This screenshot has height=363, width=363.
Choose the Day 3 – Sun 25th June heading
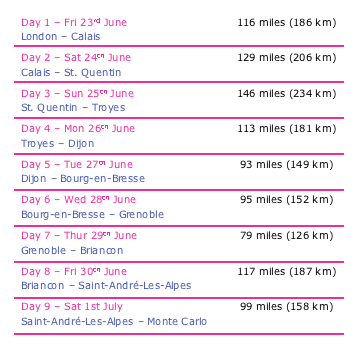click(77, 93)
